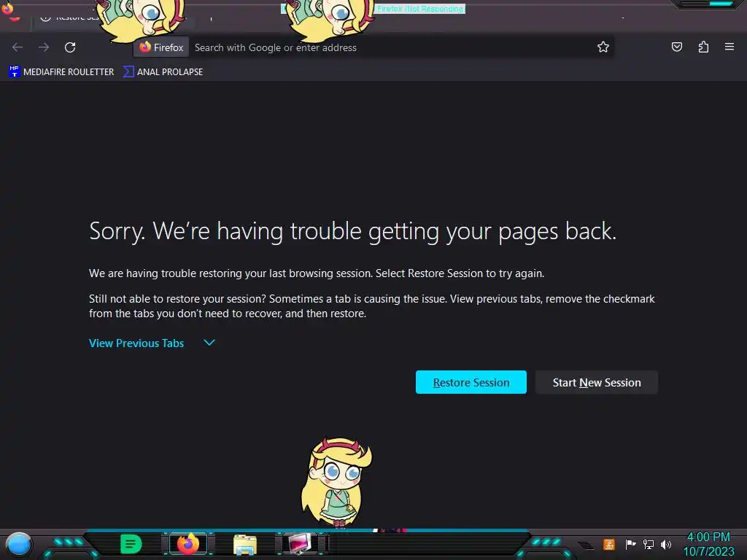This screenshot has height=560, width=747.
Task: Open the Action Center flag icon
Action: pyautogui.click(x=630, y=544)
